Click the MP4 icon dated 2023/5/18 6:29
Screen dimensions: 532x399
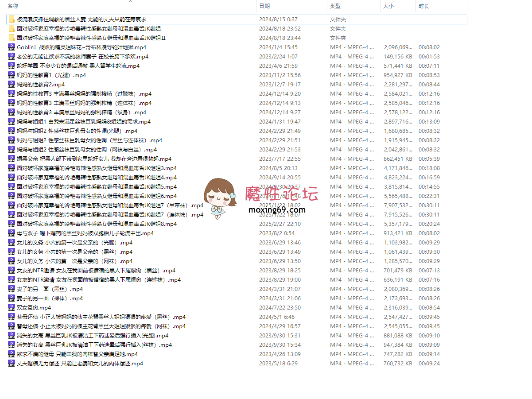tap(12, 364)
